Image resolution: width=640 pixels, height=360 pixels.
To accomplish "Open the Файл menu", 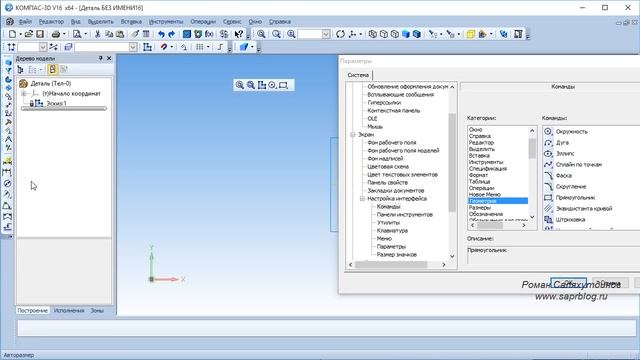I will click(x=25, y=22).
